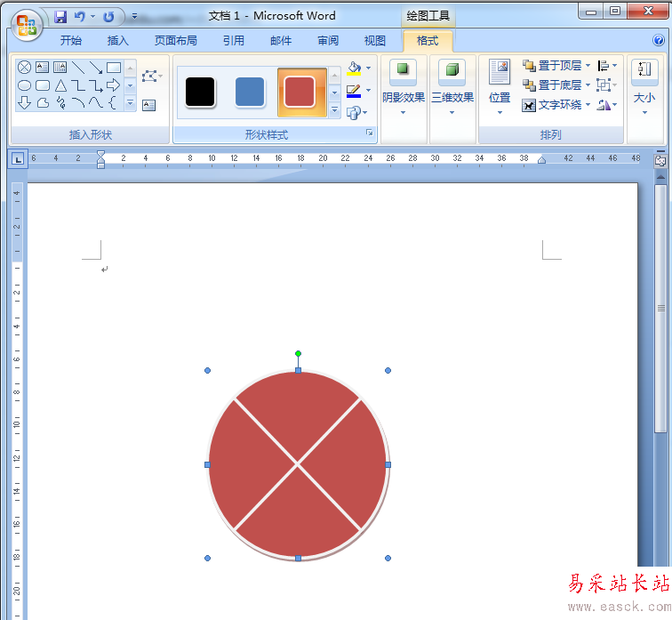Open the rotate objects dropdown
Screen dimensions: 672x620
click(607, 105)
